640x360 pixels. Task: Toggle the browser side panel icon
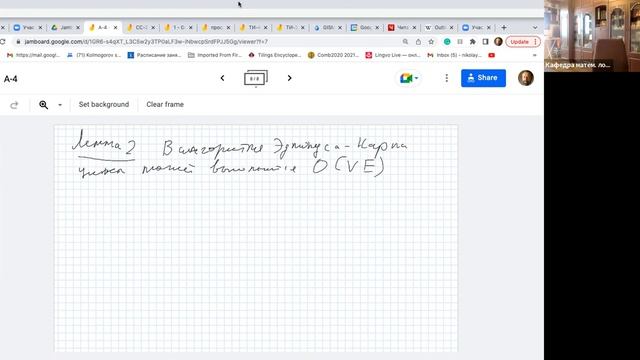click(x=485, y=42)
